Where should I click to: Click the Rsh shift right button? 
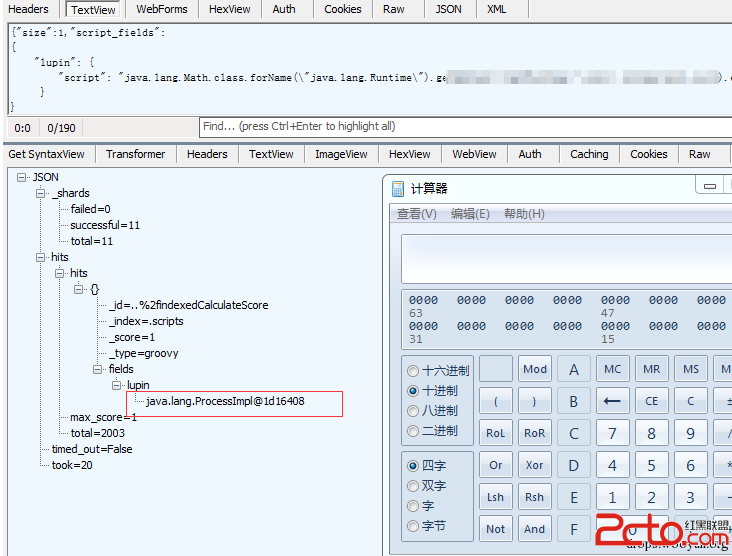(x=535, y=497)
